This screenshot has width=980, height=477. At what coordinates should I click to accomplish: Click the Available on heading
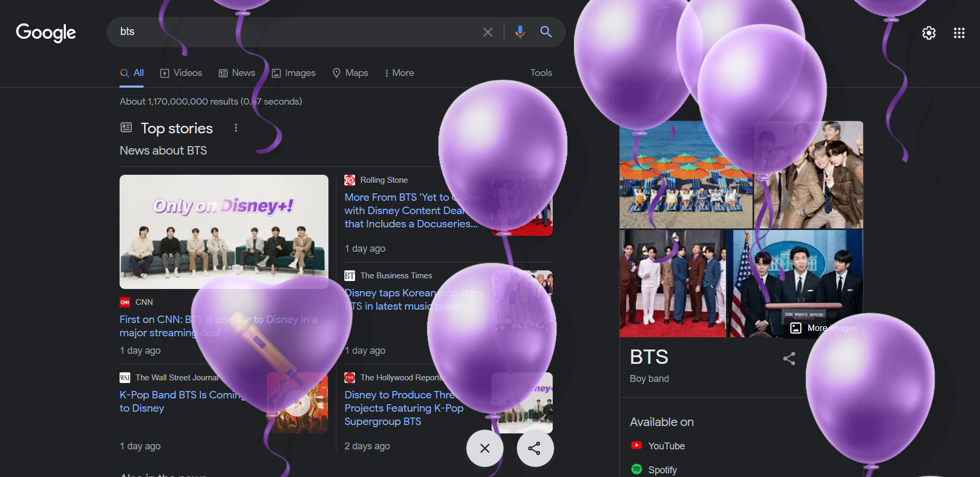pyautogui.click(x=662, y=422)
